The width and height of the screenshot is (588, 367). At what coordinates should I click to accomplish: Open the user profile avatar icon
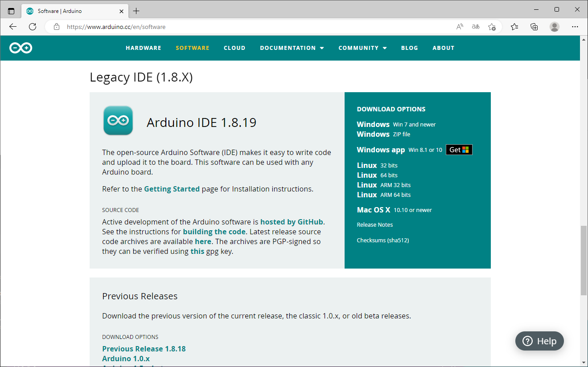[555, 27]
